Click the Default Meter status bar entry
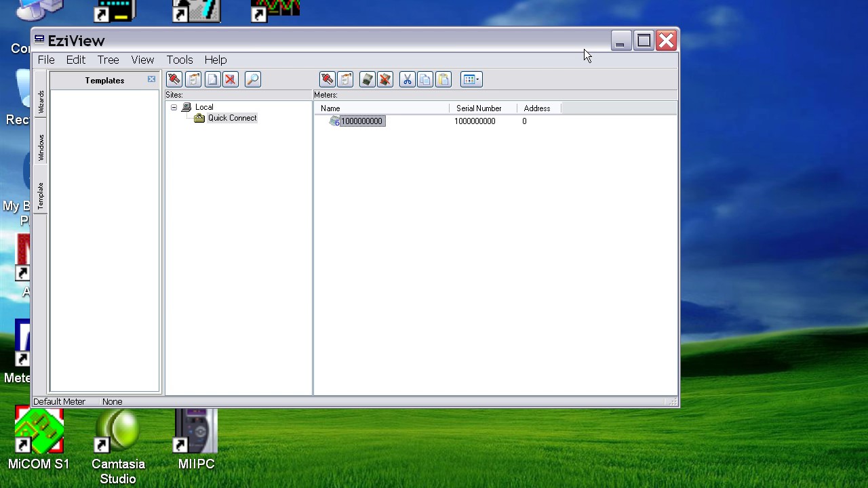The width and height of the screenshot is (868, 488). click(59, 402)
